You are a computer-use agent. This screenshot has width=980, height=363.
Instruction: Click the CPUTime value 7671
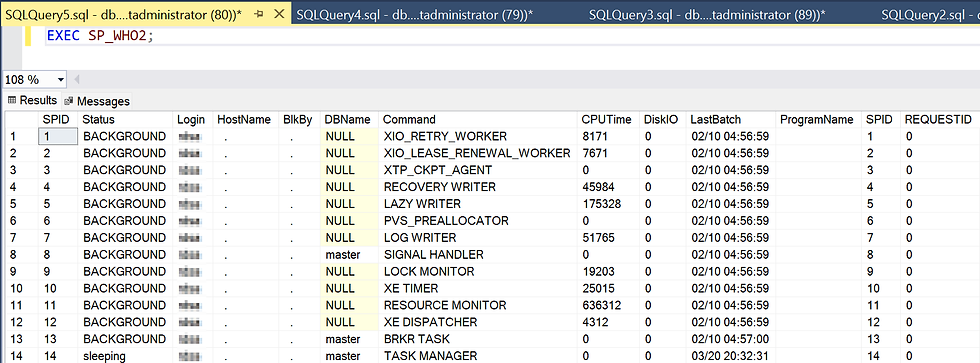608,153
